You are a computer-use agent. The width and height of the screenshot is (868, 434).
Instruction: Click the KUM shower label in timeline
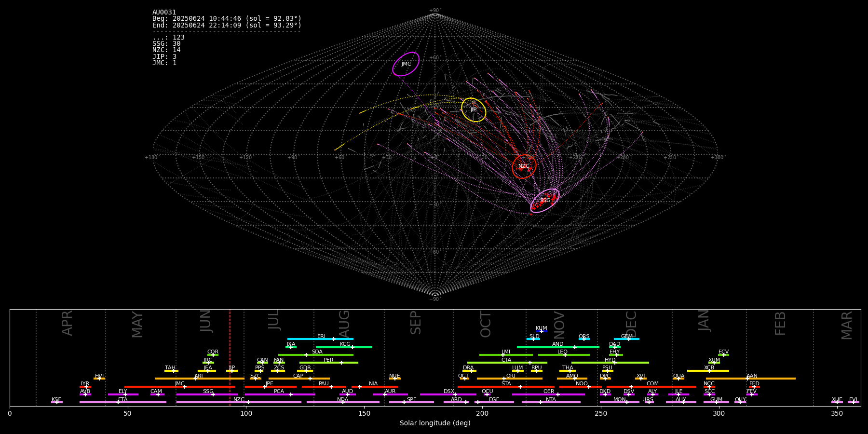tap(542, 328)
